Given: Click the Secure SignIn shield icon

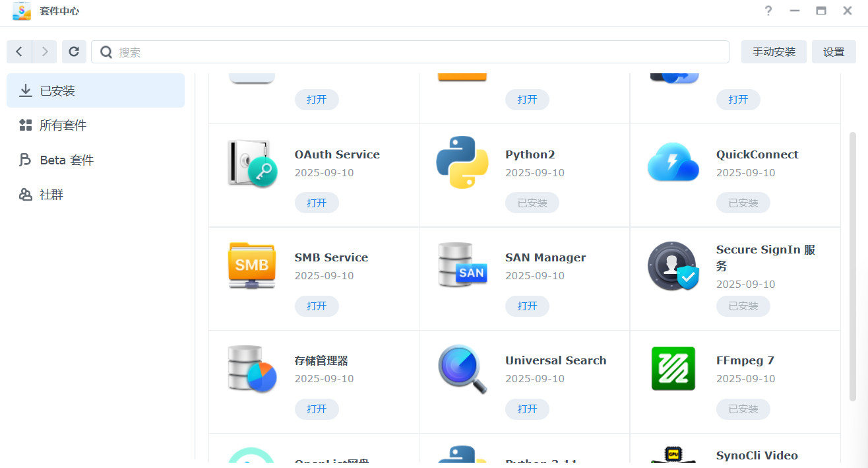Looking at the screenshot, I should pos(673,266).
